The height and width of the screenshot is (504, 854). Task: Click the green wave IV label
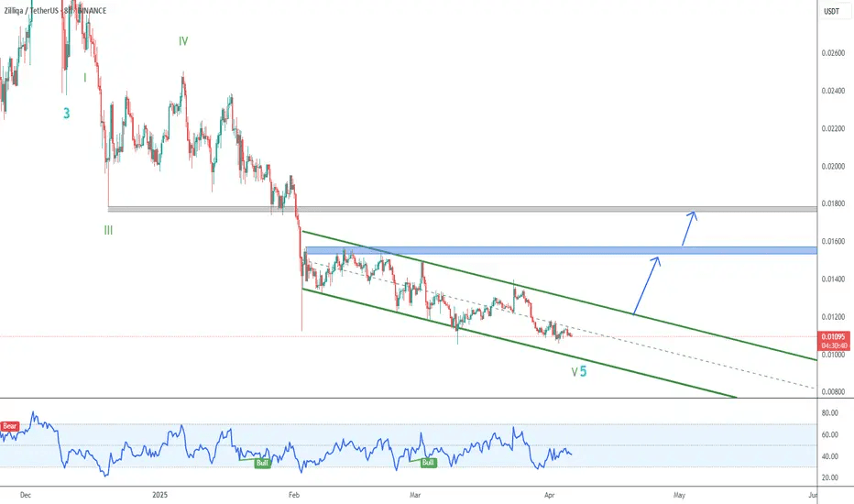click(x=183, y=41)
